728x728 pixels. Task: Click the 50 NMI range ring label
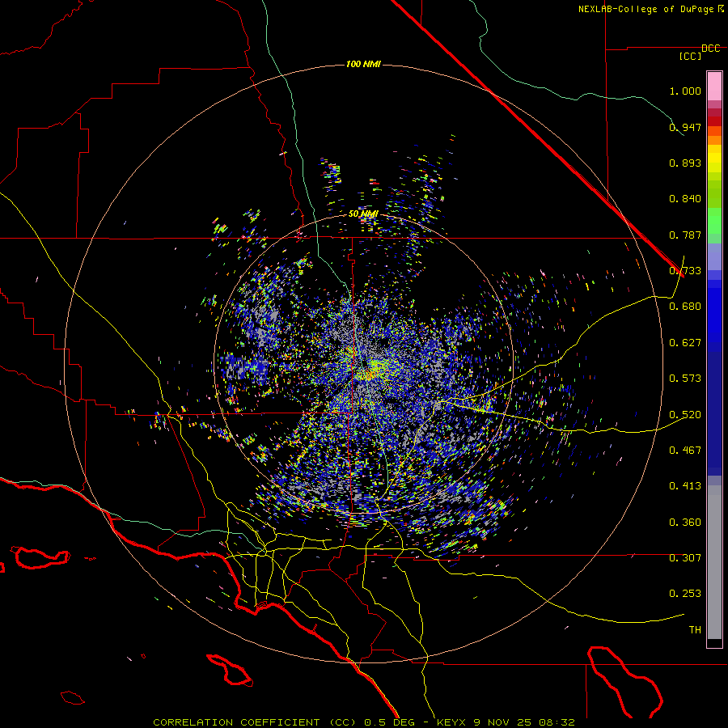click(x=363, y=214)
